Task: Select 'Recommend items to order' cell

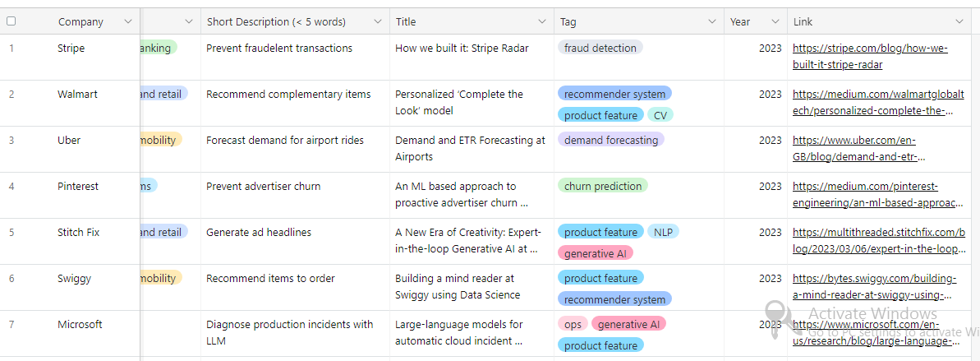Action: [295, 287]
